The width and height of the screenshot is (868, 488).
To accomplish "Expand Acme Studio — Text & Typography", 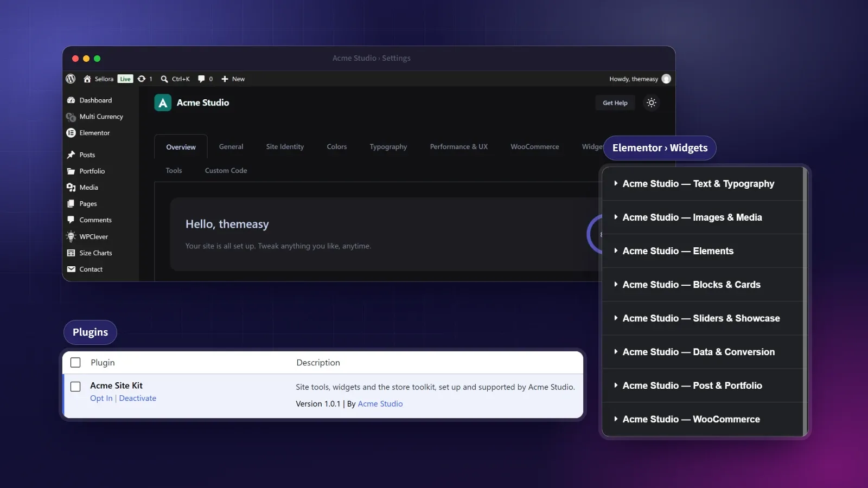I will (702, 184).
